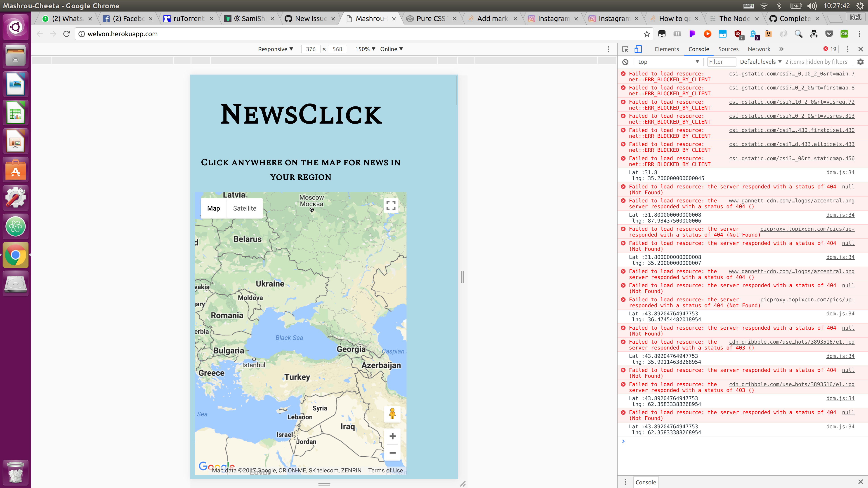Open the 150% zoom dropdown

[x=365, y=49]
